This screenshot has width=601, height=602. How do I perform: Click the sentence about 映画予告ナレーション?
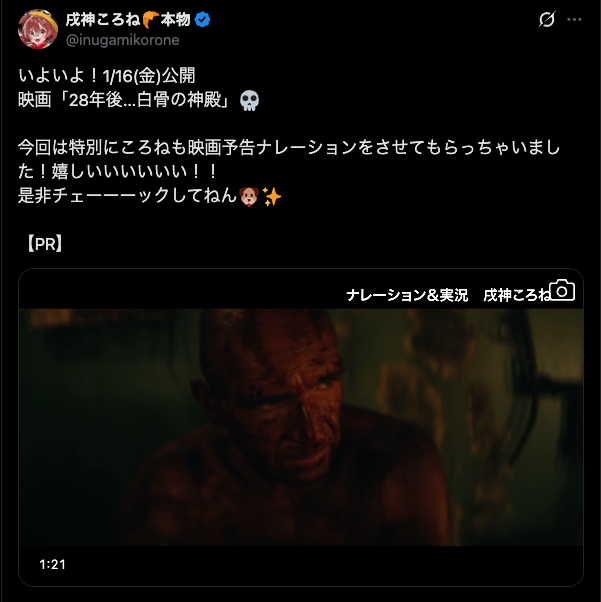click(289, 159)
